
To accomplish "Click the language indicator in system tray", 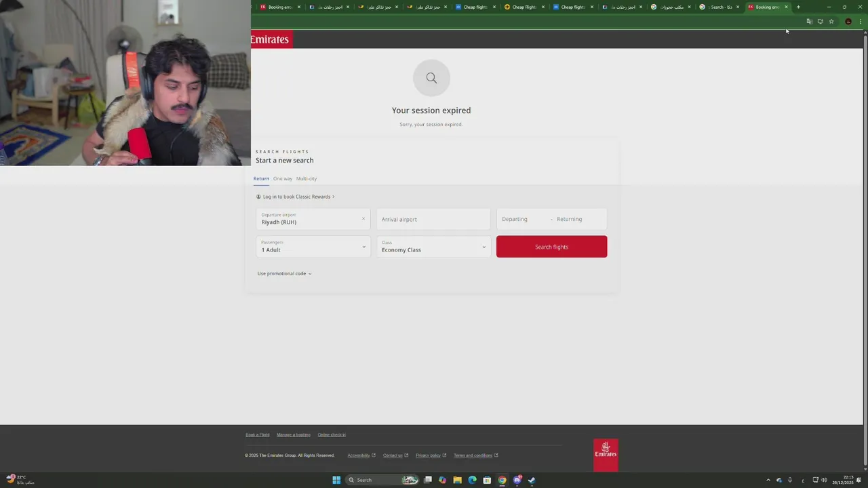I will pyautogui.click(x=803, y=480).
